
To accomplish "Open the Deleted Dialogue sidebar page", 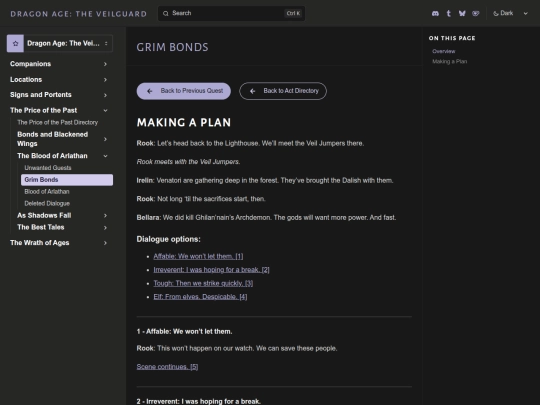I will point(47,204).
